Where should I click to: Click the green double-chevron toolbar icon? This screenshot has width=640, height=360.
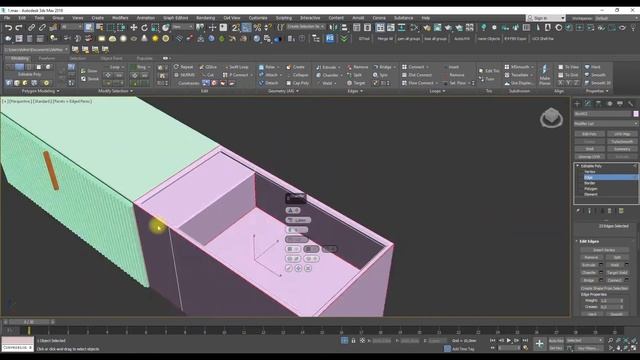pos(344,38)
